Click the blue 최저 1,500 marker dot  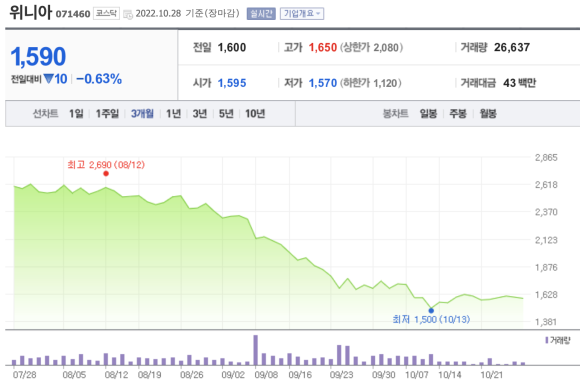tap(431, 311)
